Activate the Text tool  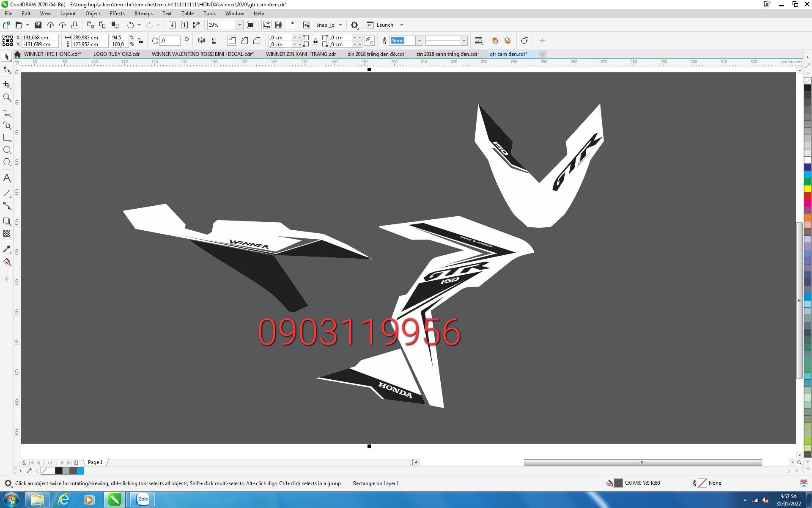tap(7, 178)
